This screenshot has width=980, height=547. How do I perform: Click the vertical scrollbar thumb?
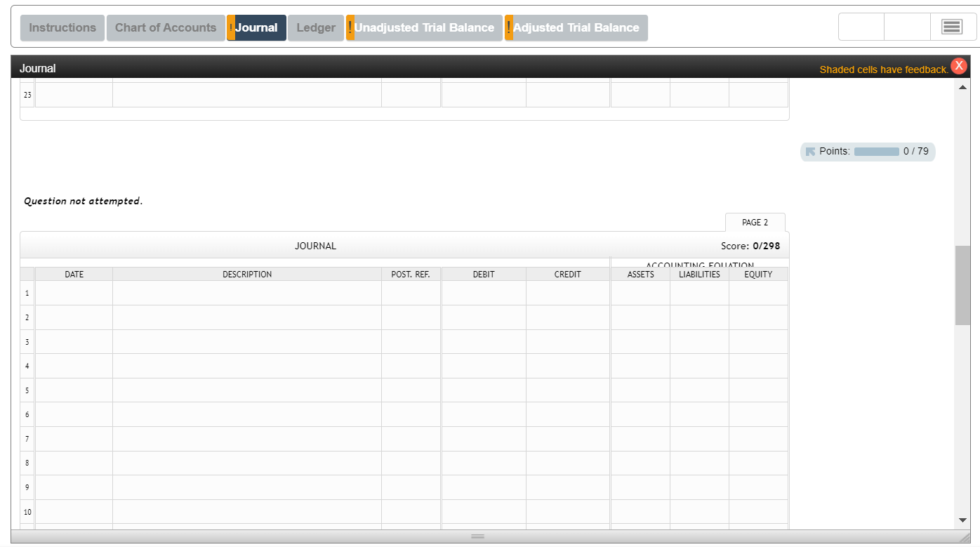(962, 285)
